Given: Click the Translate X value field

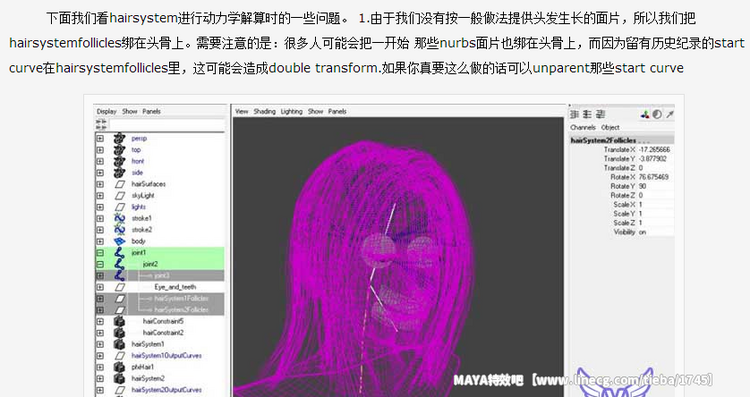Looking at the screenshot, I should pyautogui.click(x=656, y=150).
